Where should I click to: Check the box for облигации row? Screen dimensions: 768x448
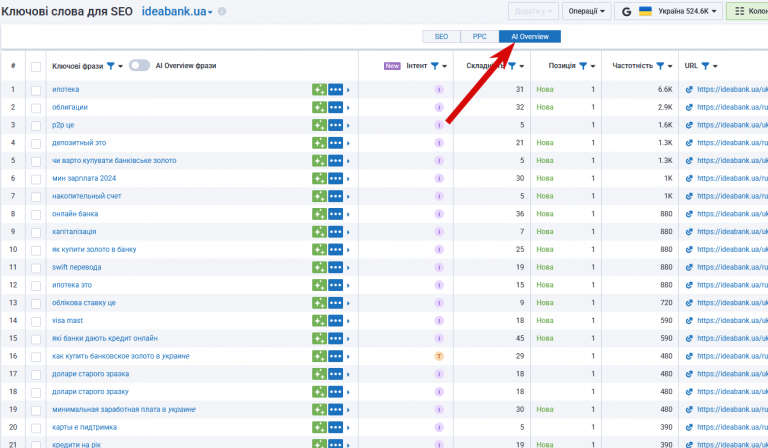point(36,108)
